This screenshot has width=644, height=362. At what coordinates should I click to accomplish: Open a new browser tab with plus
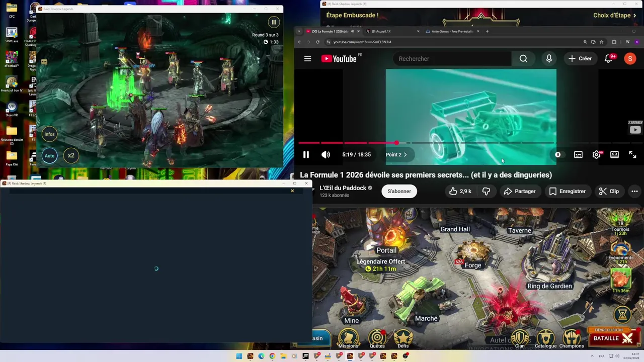pyautogui.click(x=487, y=31)
